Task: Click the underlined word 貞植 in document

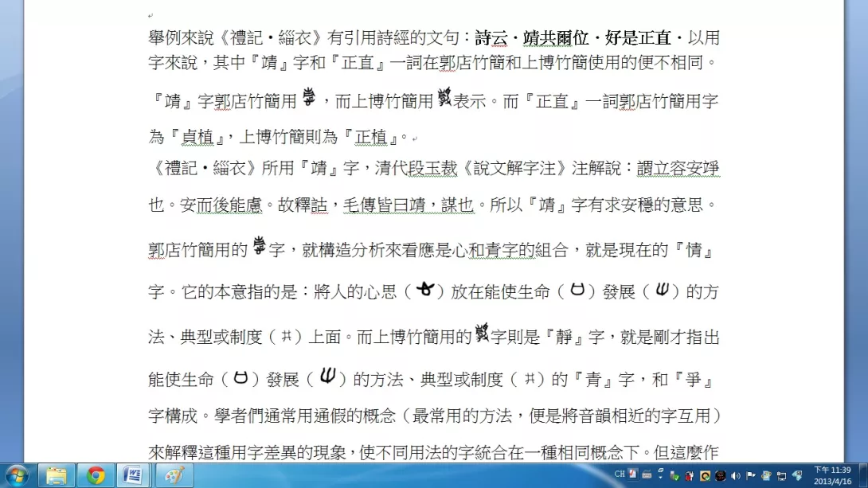Action: [x=197, y=137]
